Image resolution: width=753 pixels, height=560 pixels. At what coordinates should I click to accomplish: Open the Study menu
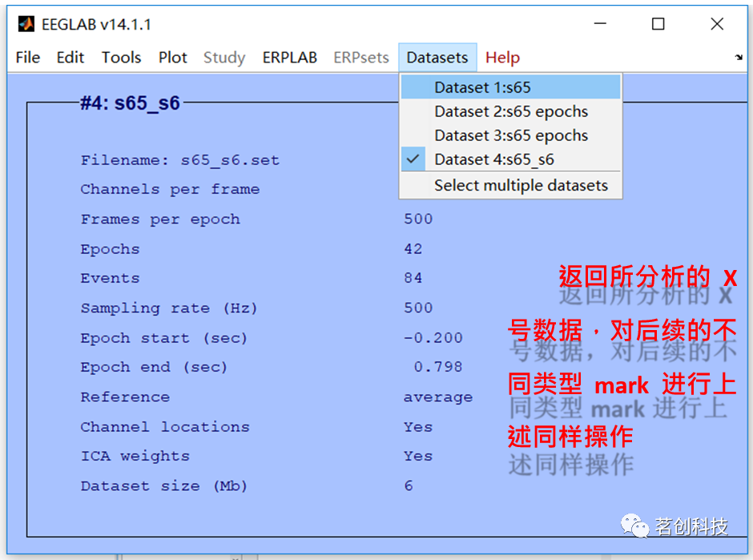pos(223,57)
